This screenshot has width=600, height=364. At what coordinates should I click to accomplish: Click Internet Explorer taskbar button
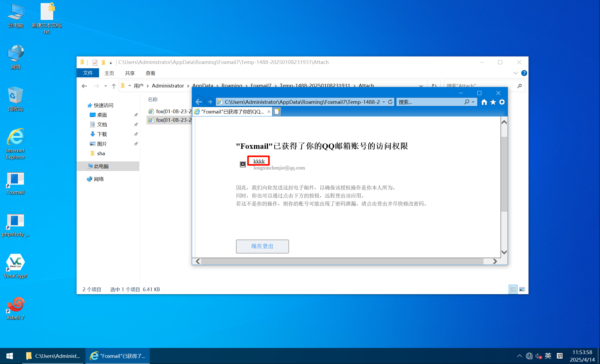(118, 356)
